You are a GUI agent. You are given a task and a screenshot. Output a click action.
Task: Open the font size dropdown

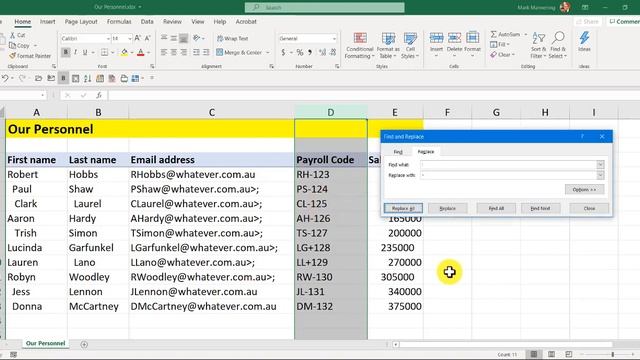tap(130, 38)
